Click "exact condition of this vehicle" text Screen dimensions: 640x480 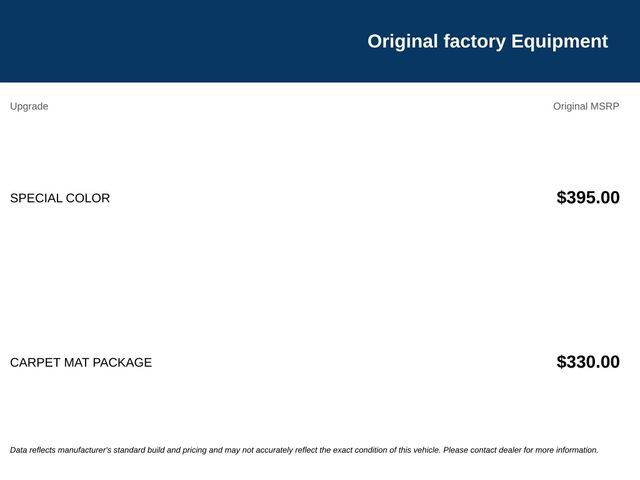(x=386, y=450)
